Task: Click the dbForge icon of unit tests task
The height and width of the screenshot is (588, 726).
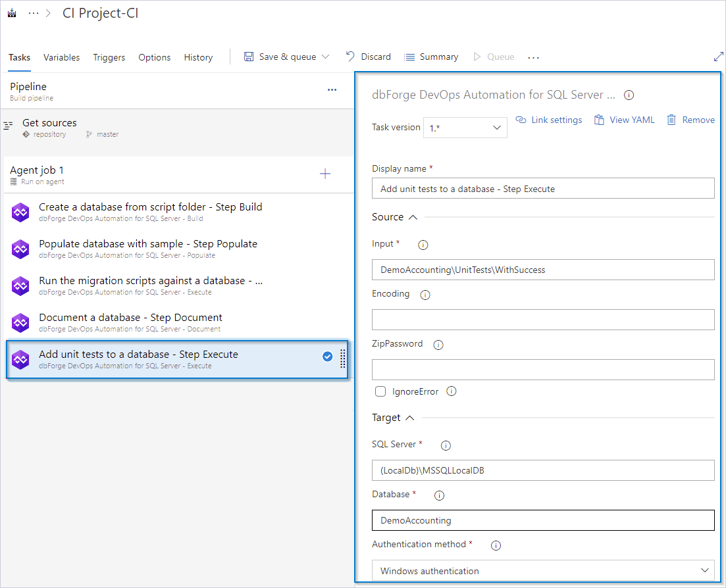Action: (20, 360)
